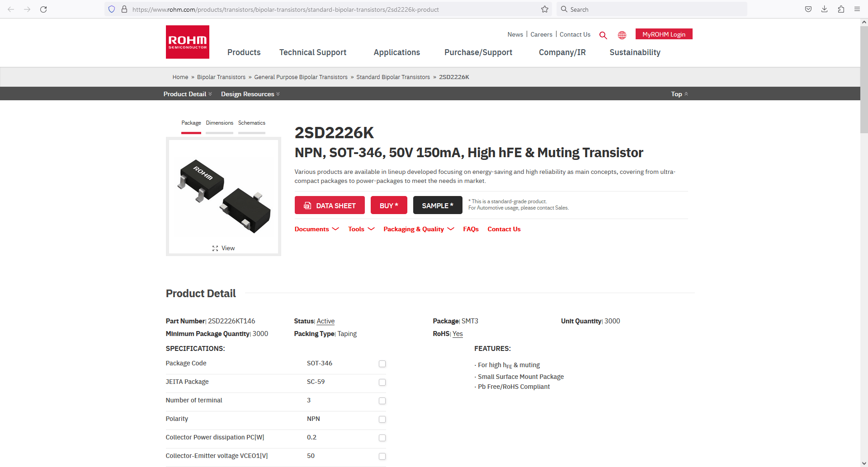The image size is (868, 467).
Task: Click the browser forward arrow
Action: pyautogui.click(x=27, y=9)
